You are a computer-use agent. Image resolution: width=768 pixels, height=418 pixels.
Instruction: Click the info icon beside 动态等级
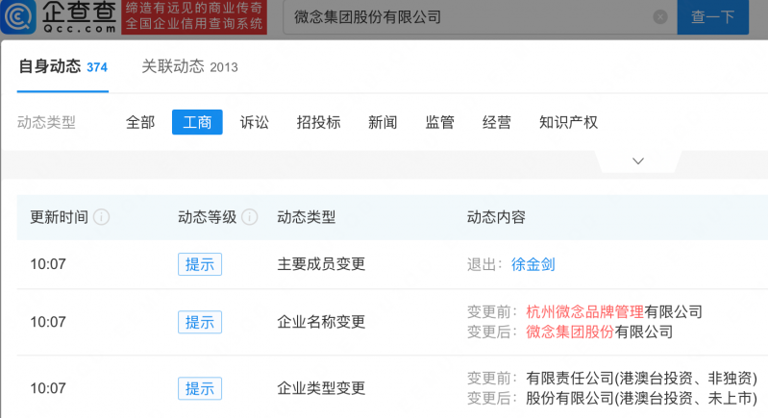[x=250, y=217]
